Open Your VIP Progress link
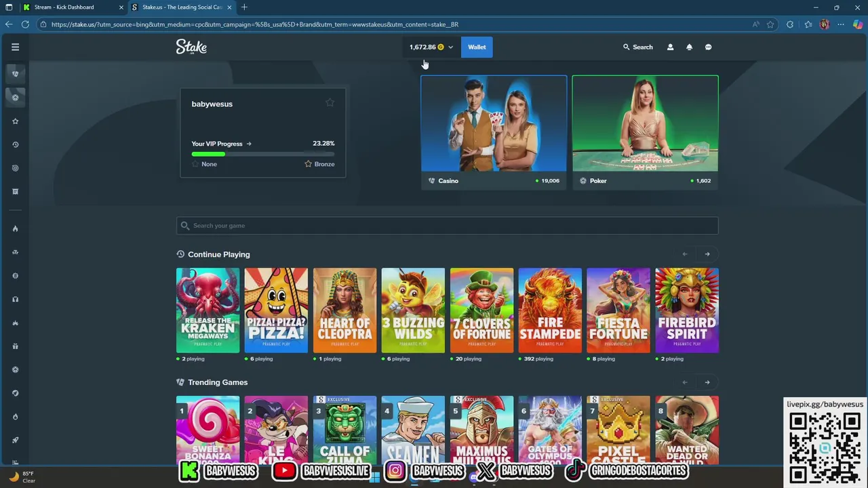 222,144
